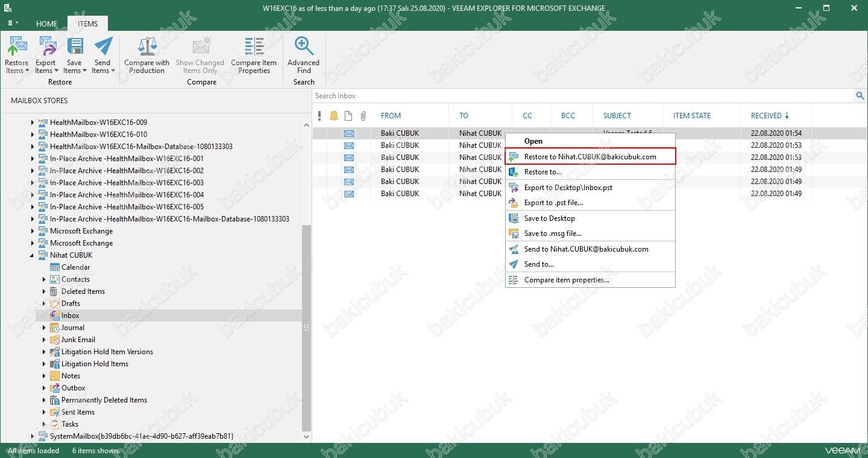Click the Drafts folder icon

click(x=55, y=304)
